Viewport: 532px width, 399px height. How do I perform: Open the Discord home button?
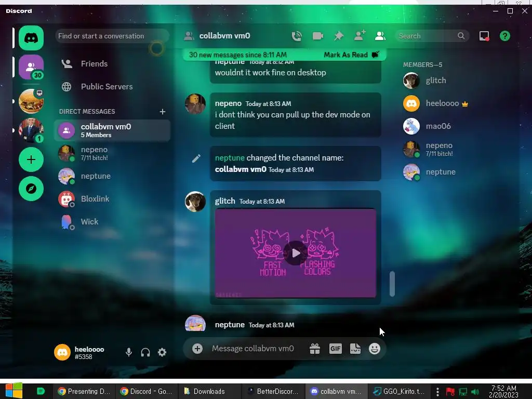coord(31,37)
